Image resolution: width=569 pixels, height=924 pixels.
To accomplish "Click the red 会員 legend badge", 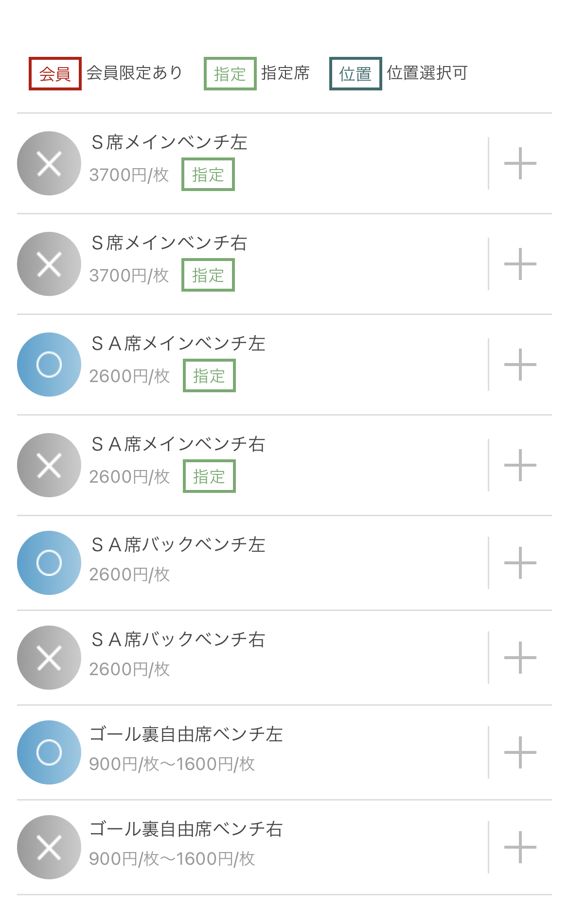I will 55,74.
